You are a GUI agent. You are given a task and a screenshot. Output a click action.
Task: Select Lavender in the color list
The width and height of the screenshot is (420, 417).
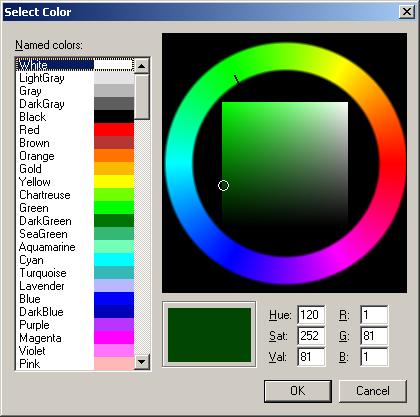[x=75, y=286]
